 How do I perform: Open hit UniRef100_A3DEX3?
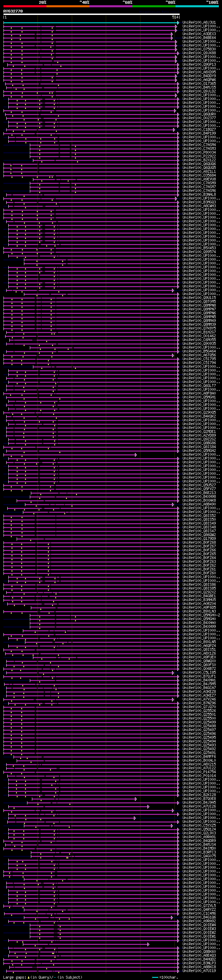199,34
